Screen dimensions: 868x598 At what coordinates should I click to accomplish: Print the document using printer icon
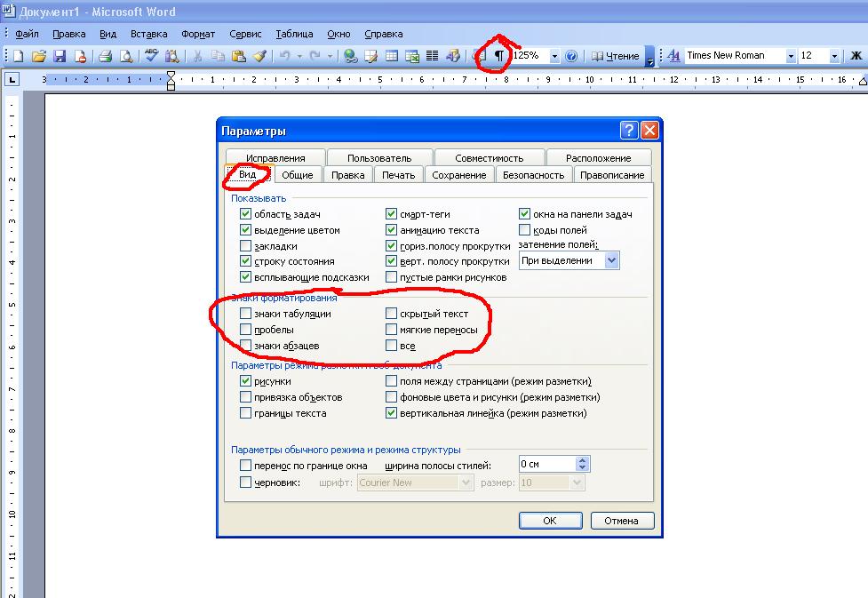tap(105, 56)
